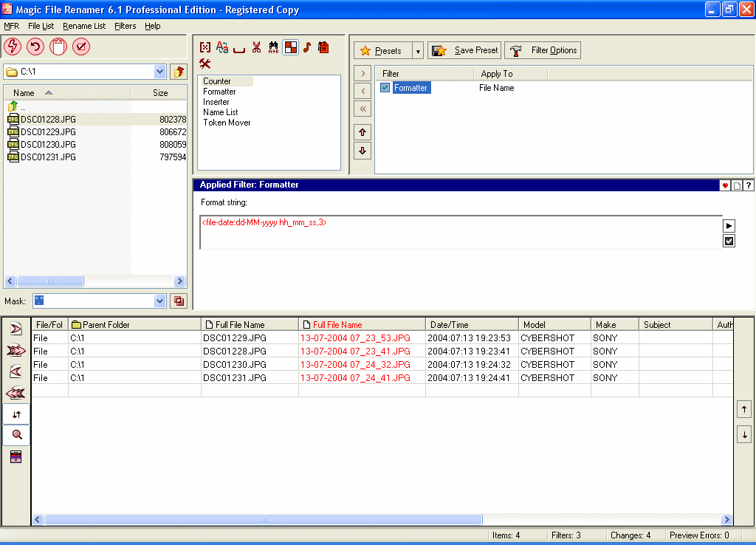This screenshot has height=545, width=756.
Task: Click the Save Preset button
Action: (x=464, y=50)
